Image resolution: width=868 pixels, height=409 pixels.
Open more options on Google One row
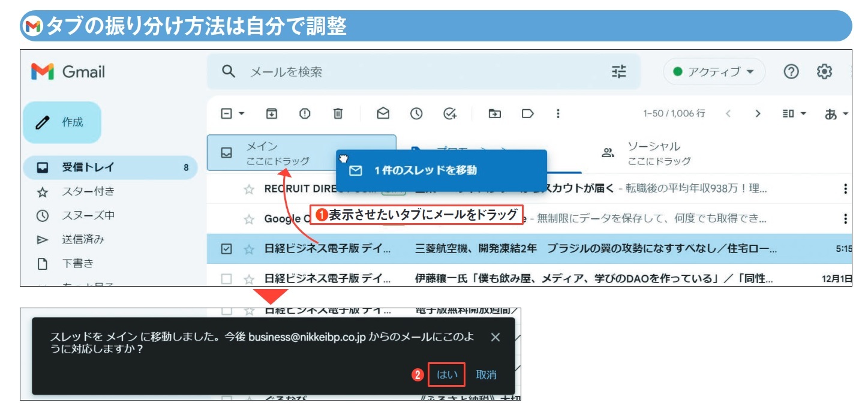[845, 219]
